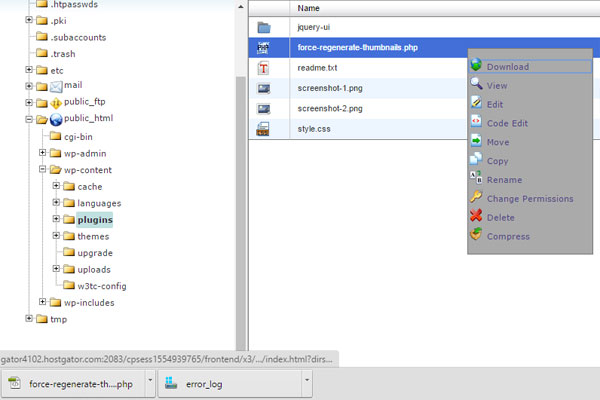Image resolution: width=600 pixels, height=400 pixels.
Task: Expand the uploads folder node
Action: 56,268
